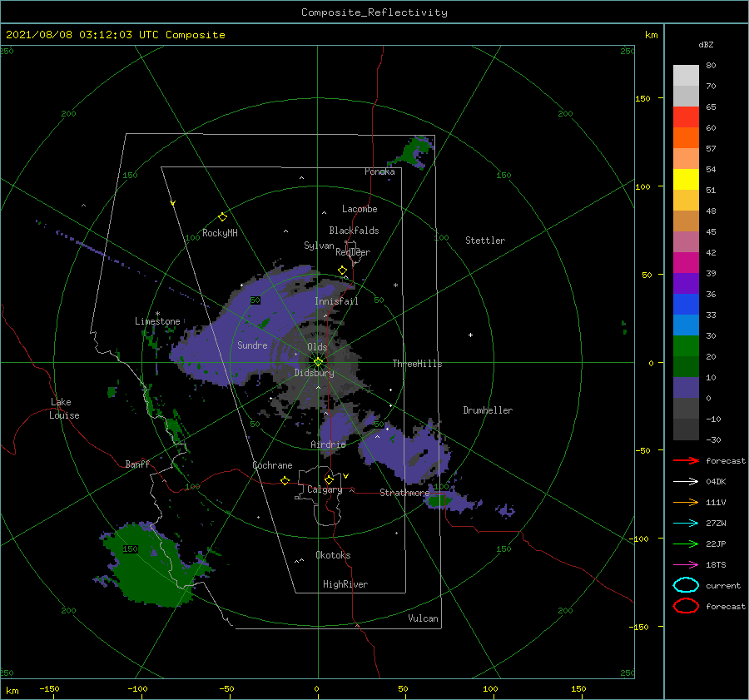Click the Airdrie city label

coord(328,444)
